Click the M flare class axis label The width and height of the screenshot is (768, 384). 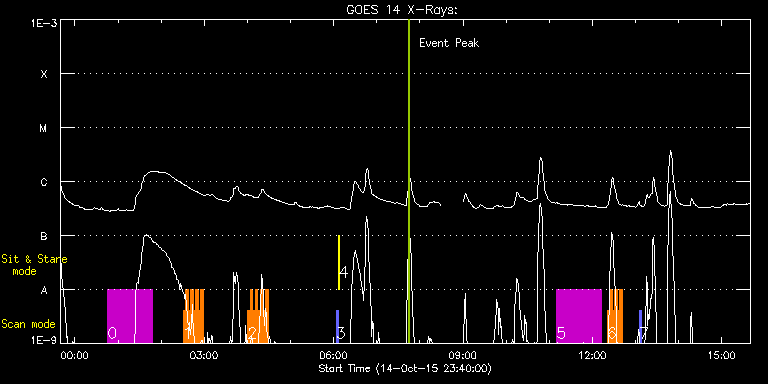coord(44,128)
